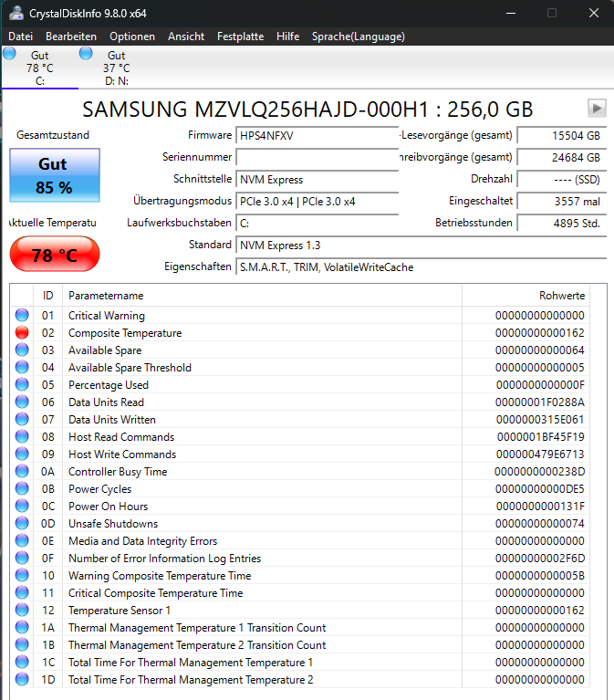This screenshot has height=700, width=614.
Task: Click the Lesevorgänge value 15504 GB
Action: 562,136
